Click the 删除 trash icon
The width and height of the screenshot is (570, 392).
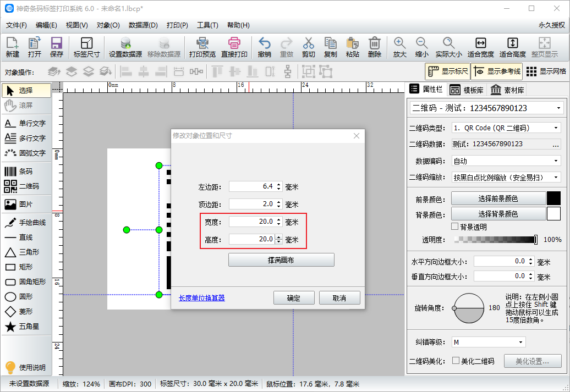coord(375,47)
